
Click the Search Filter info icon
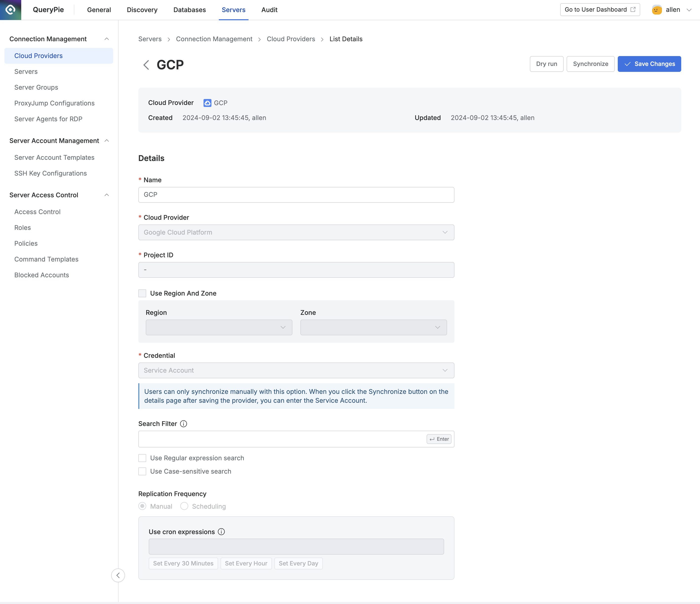(184, 423)
